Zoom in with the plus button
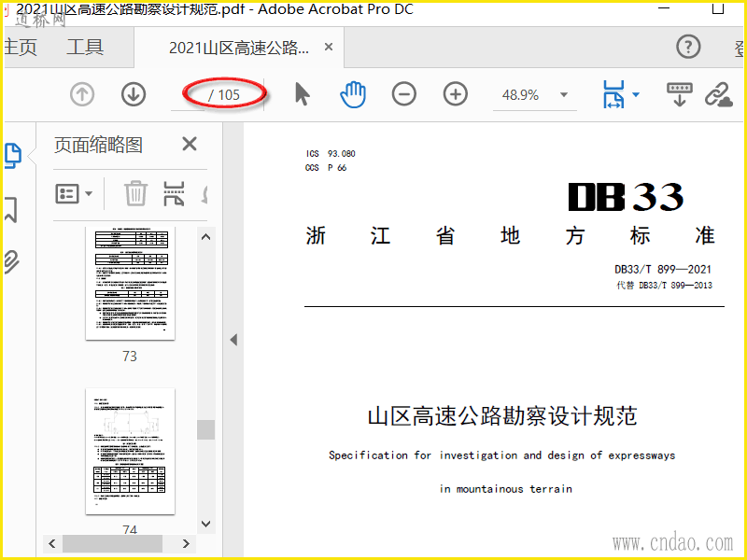 [456, 94]
